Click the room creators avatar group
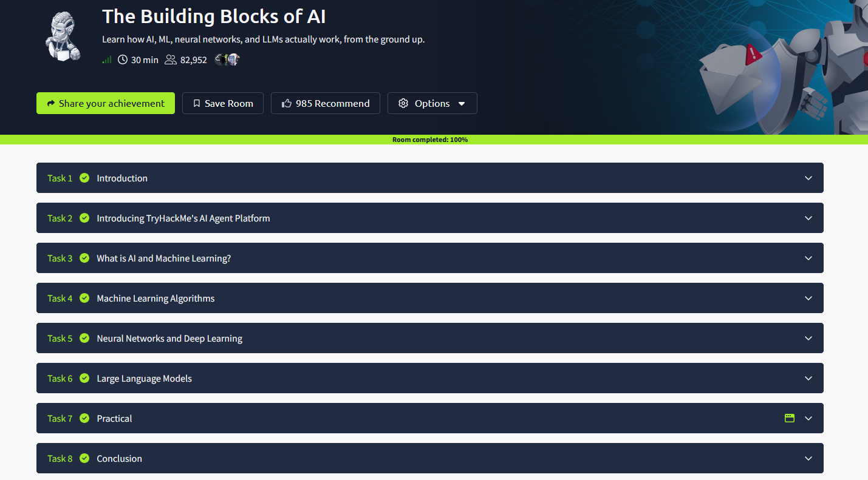 228,59
